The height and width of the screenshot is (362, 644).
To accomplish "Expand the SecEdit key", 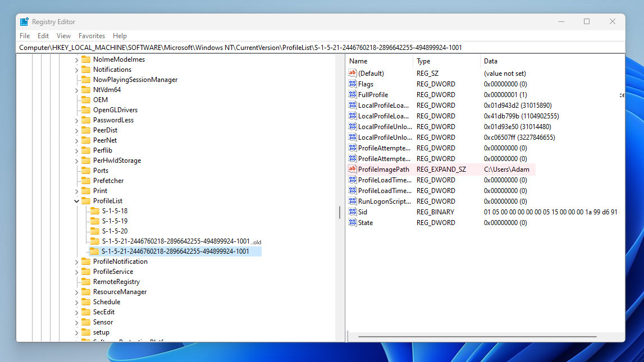I will [x=76, y=313].
